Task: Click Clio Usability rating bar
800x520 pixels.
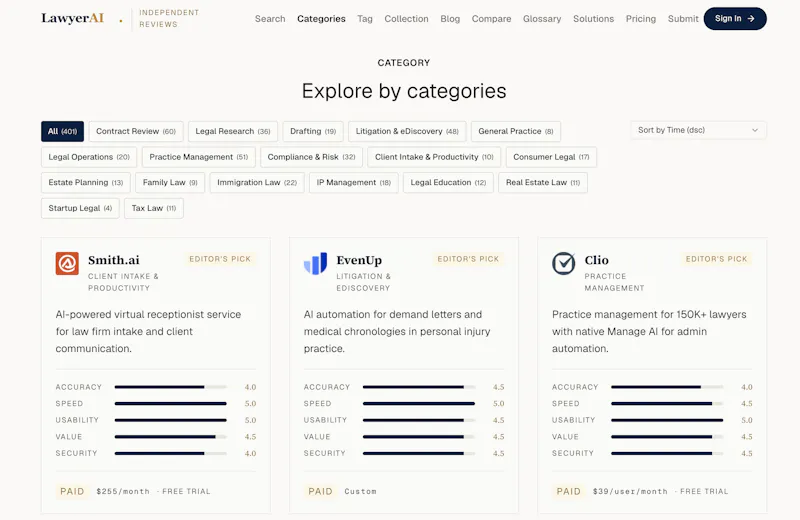Action: 667,420
